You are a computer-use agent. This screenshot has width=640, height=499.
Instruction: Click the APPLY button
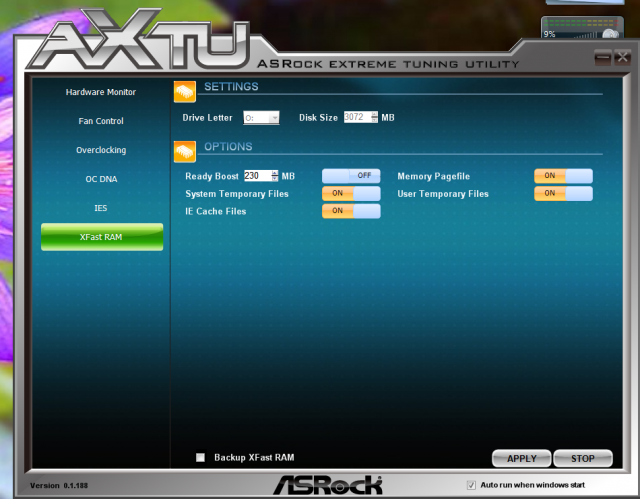tap(522, 459)
